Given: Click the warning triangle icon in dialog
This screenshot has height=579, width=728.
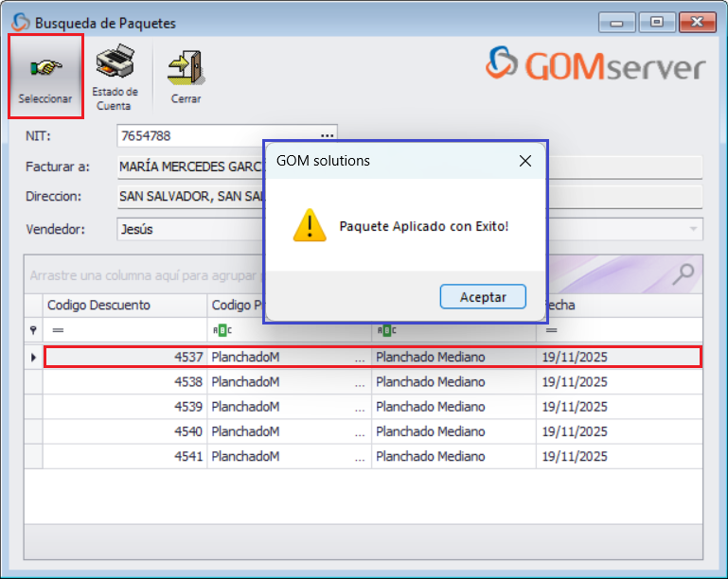Looking at the screenshot, I should [x=309, y=226].
